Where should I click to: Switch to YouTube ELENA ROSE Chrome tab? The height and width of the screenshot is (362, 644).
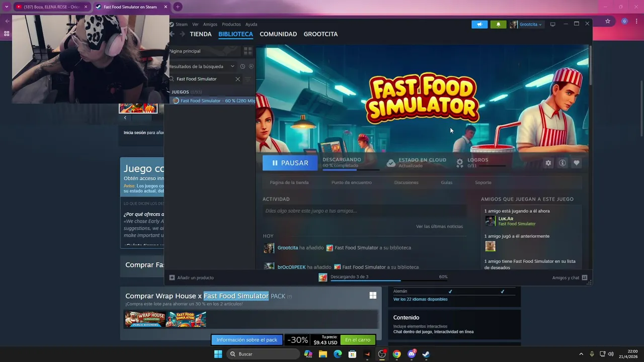pyautogui.click(x=52, y=7)
